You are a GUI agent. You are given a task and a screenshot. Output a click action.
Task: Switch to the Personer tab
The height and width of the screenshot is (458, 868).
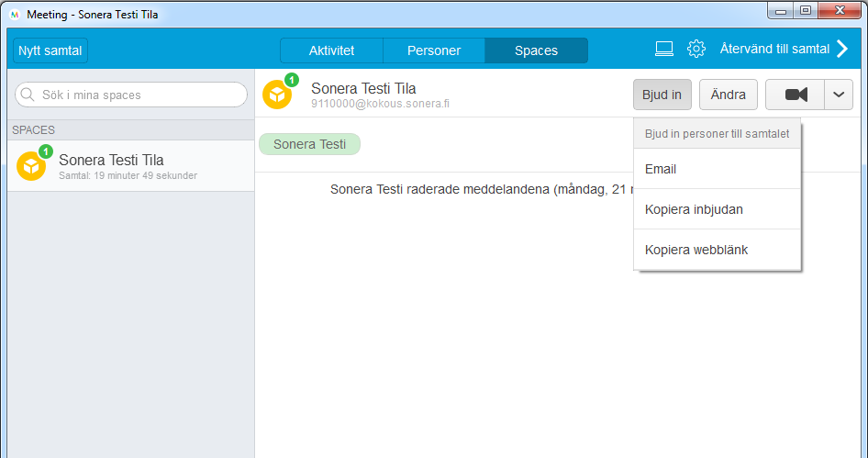coord(434,50)
